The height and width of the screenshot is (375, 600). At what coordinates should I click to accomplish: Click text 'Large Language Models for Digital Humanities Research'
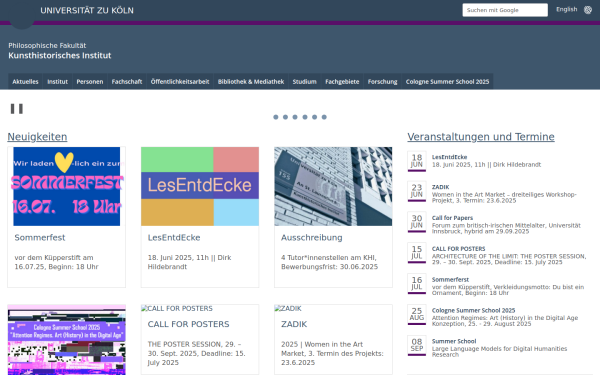point(499,351)
